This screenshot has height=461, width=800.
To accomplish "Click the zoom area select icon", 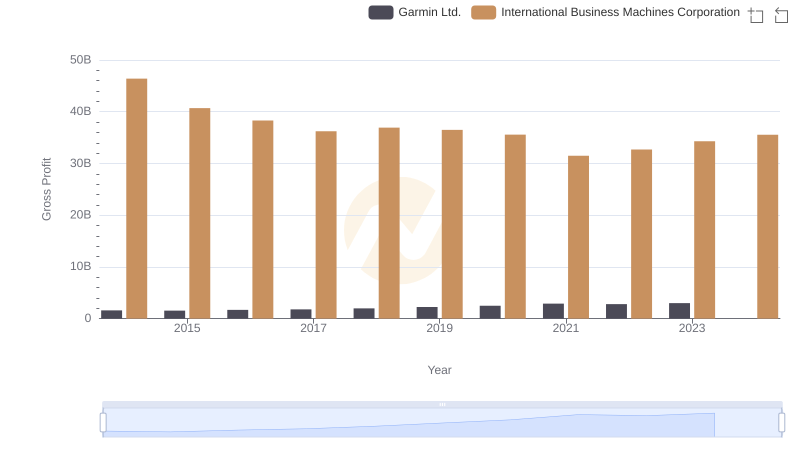I will click(x=756, y=15).
